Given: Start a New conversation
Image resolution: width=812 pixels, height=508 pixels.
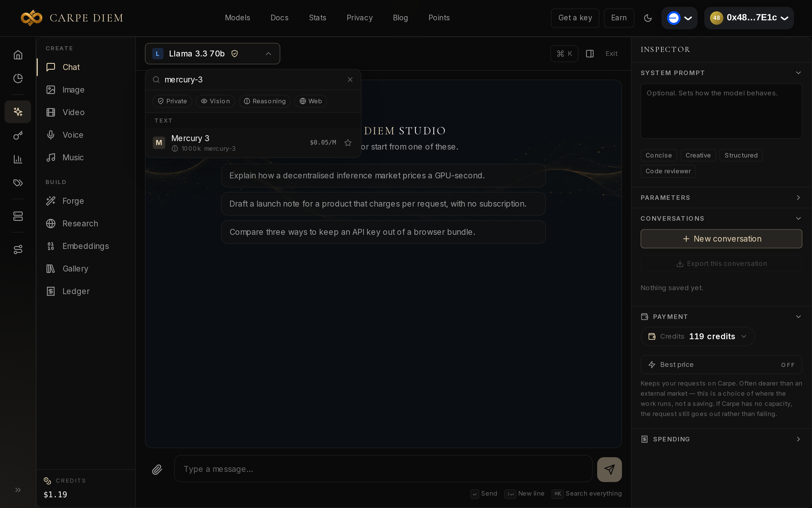Looking at the screenshot, I should [721, 239].
